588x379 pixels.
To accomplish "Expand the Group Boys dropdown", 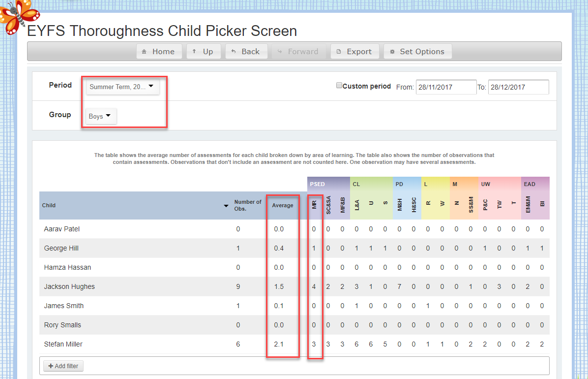I will click(x=100, y=117).
